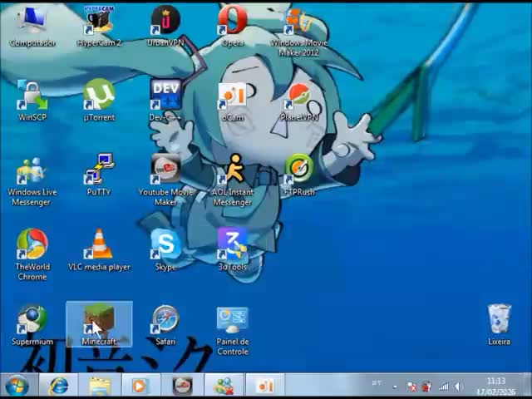Open the Safari browser shortcut

(165, 321)
